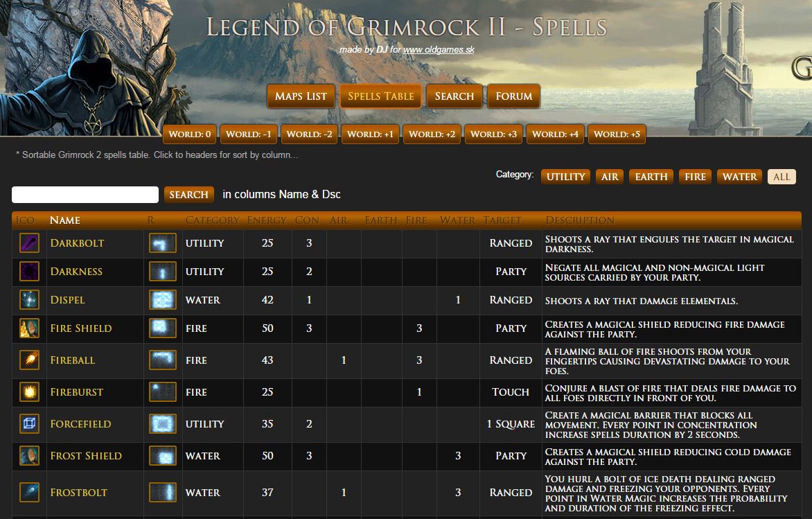Viewport: 812px width, 519px height.
Task: Click the Fireball rune pattern image
Action: 163,360
